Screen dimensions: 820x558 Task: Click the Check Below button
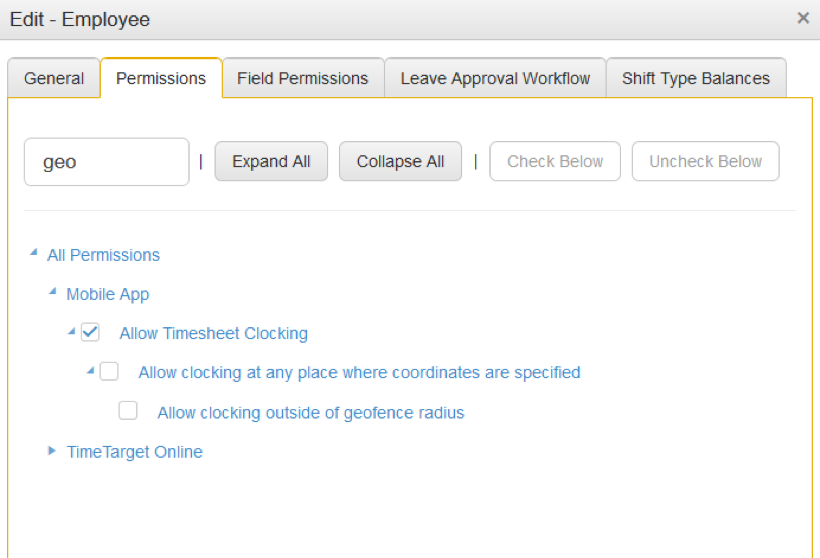pyautogui.click(x=555, y=161)
